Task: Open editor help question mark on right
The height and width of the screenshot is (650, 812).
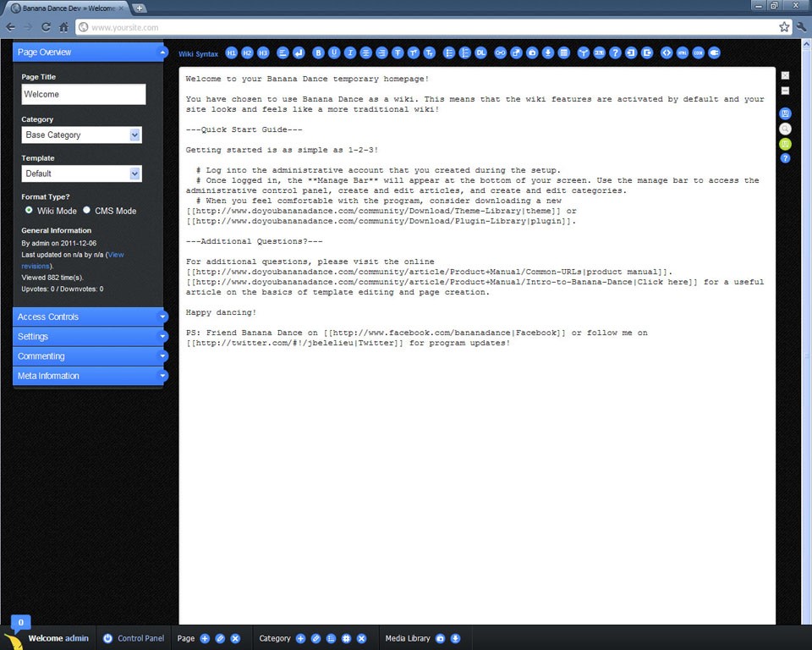Action: pyautogui.click(x=785, y=158)
